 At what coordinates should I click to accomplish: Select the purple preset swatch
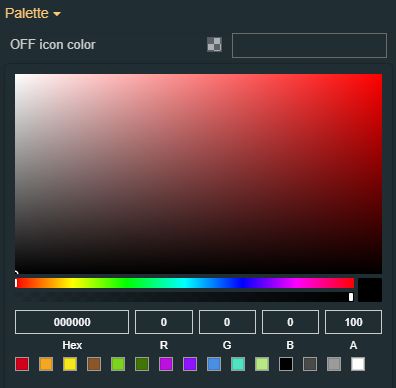(190, 364)
